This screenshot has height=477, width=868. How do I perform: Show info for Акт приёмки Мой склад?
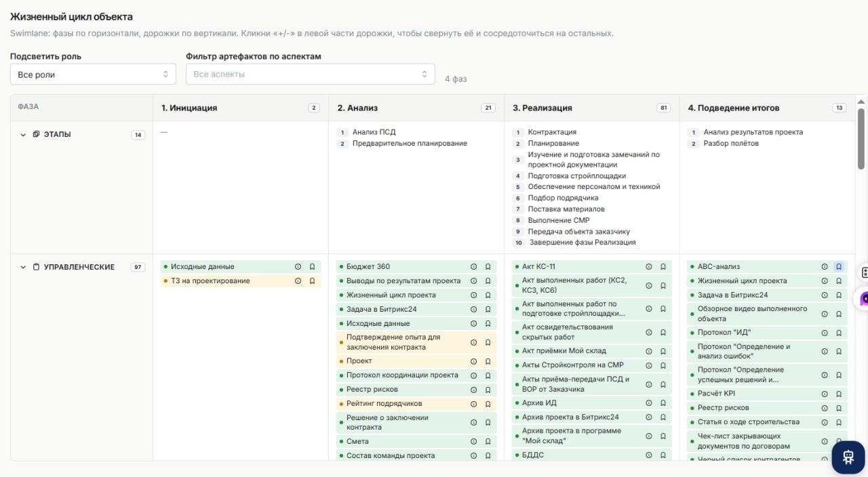[x=649, y=351]
